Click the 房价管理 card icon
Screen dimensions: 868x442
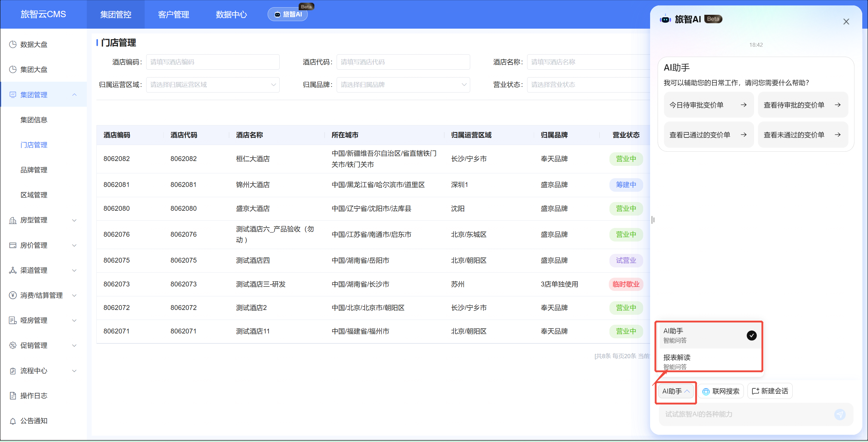click(12, 245)
